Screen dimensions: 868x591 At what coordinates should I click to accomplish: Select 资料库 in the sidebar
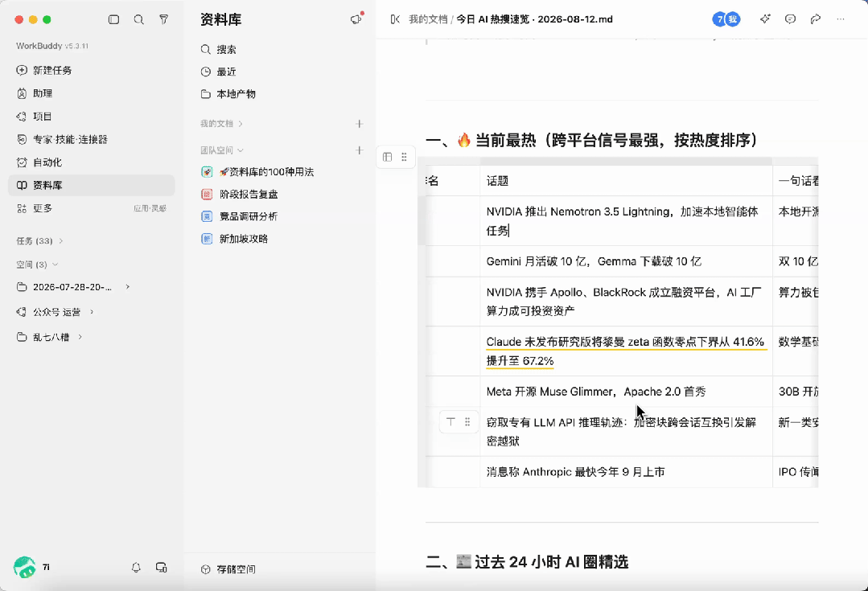pyautogui.click(x=92, y=186)
